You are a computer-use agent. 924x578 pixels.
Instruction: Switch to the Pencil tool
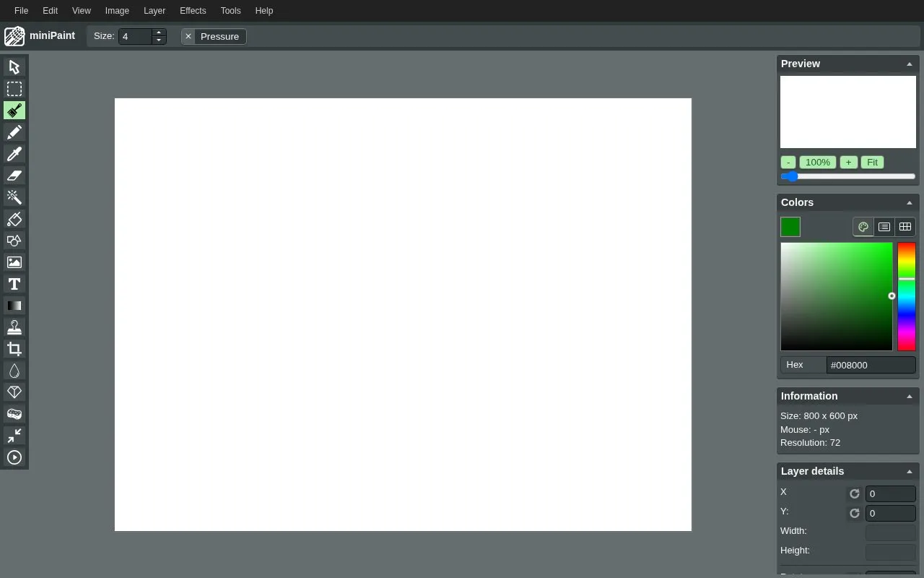click(14, 132)
